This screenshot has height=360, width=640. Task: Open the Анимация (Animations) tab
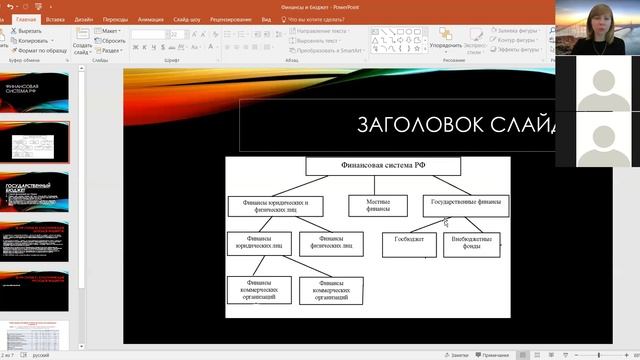click(x=151, y=19)
